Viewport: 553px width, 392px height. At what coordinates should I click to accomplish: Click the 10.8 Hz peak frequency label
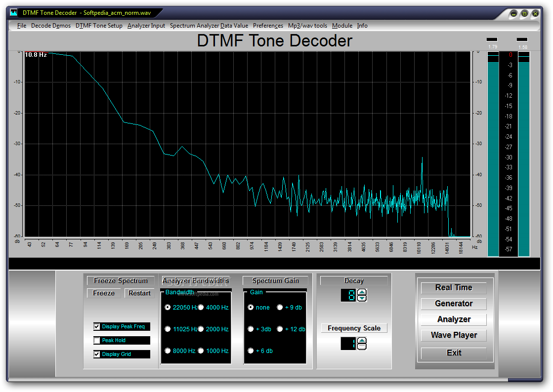(36, 55)
